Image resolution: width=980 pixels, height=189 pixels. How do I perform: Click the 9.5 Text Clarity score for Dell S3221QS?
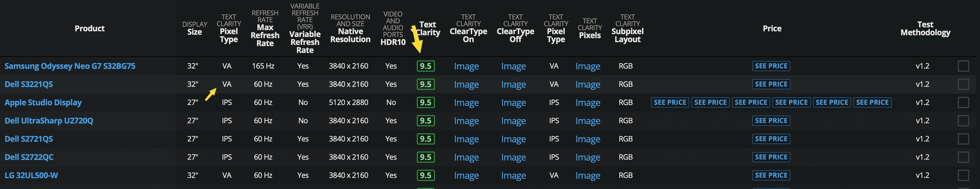click(x=425, y=84)
